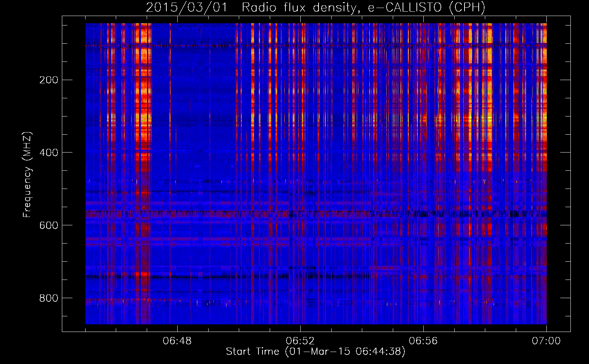This screenshot has height=364, width=589.
Task: Click the '06:56' time tick label
Action: coord(423,341)
